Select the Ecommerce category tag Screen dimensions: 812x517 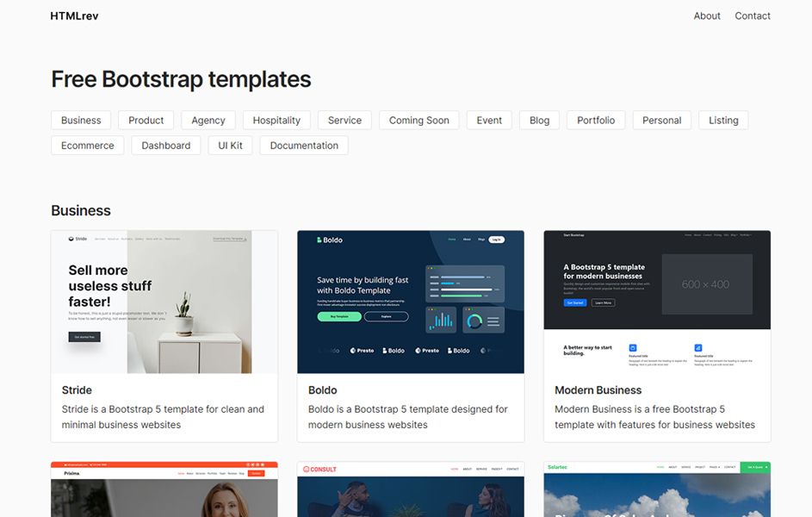[x=88, y=146]
